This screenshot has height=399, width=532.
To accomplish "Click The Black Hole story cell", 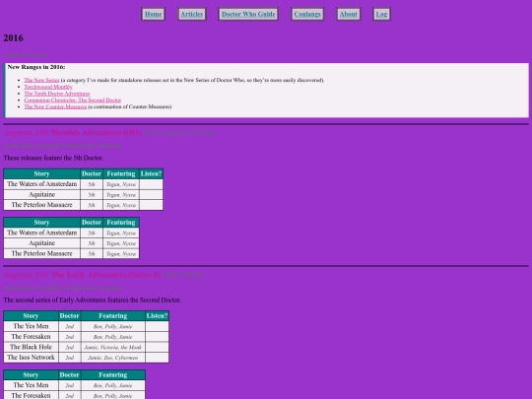I will click(31, 347).
